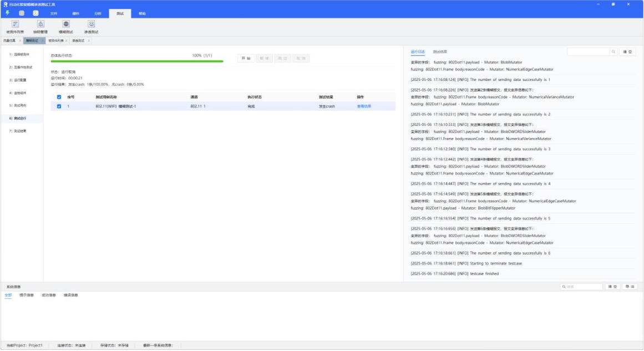Go to step 6) 测试运行
The width and height of the screenshot is (644, 351).
click(18, 118)
